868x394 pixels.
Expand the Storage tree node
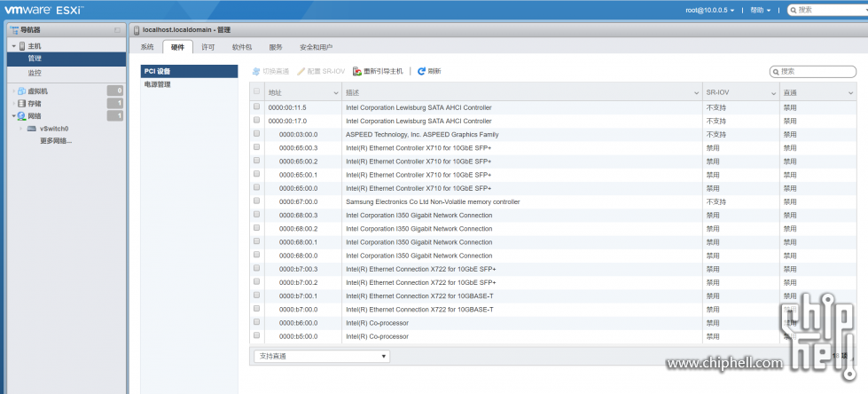(14, 104)
